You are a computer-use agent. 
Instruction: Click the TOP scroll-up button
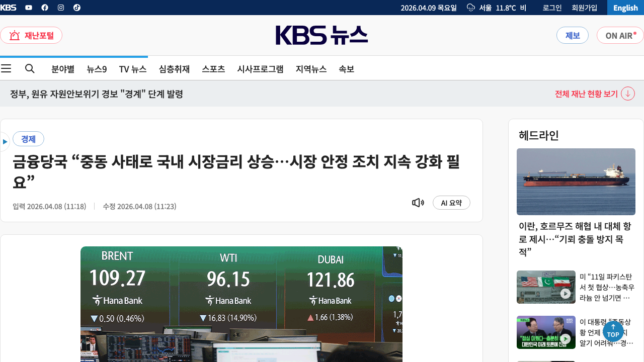pyautogui.click(x=613, y=331)
